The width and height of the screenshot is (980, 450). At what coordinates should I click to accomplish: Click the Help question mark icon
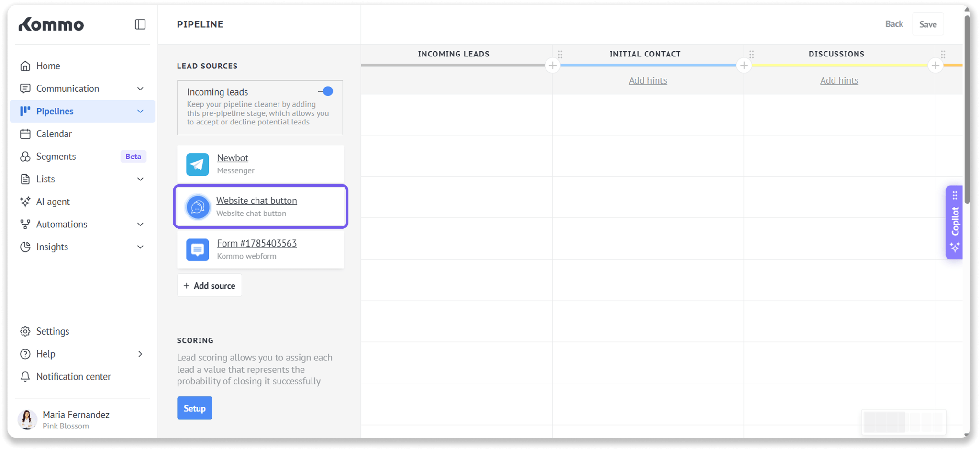pos(25,354)
